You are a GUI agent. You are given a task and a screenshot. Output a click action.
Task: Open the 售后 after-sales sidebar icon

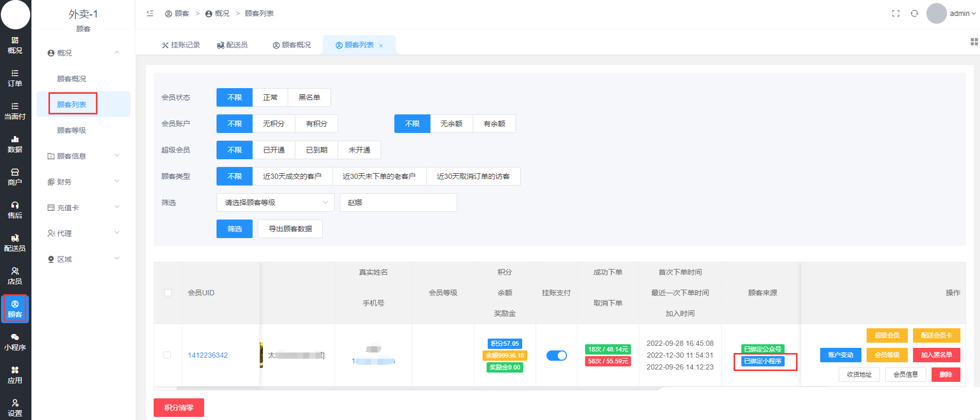tap(15, 210)
